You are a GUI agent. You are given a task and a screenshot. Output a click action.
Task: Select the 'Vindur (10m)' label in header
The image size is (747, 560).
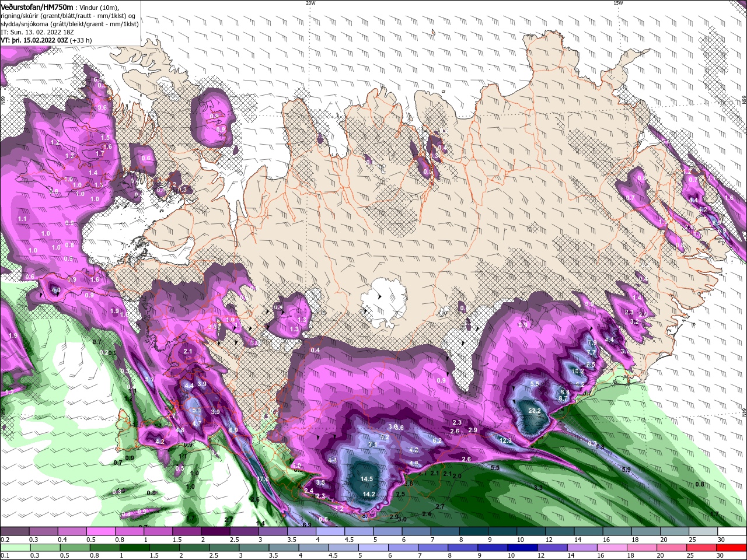tap(99, 7)
